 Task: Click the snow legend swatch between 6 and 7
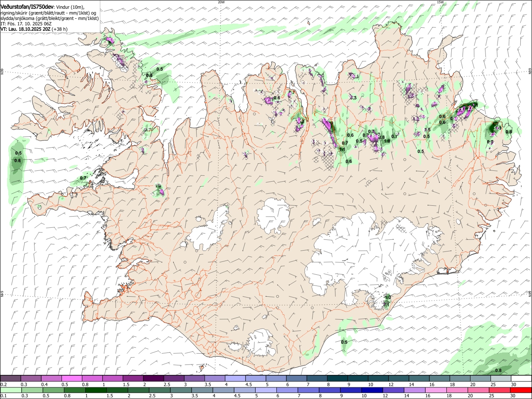(x=296, y=378)
